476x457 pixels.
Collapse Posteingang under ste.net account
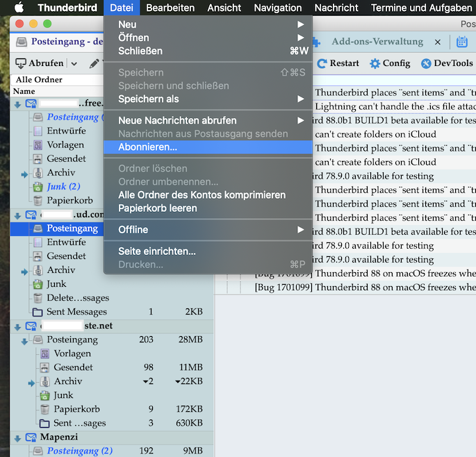point(24,342)
